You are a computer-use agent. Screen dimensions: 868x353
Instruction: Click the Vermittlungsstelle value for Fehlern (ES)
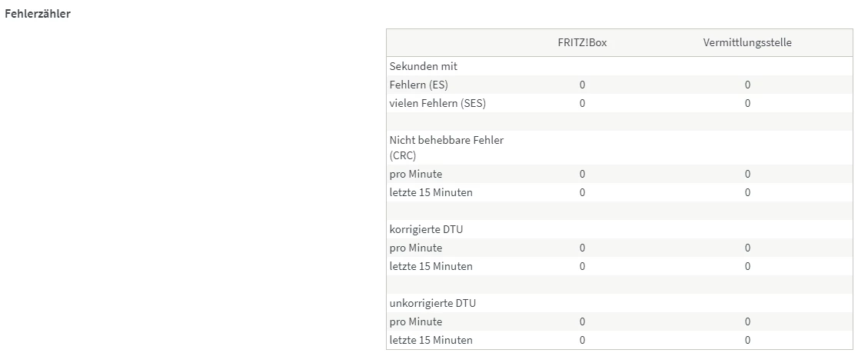click(747, 85)
